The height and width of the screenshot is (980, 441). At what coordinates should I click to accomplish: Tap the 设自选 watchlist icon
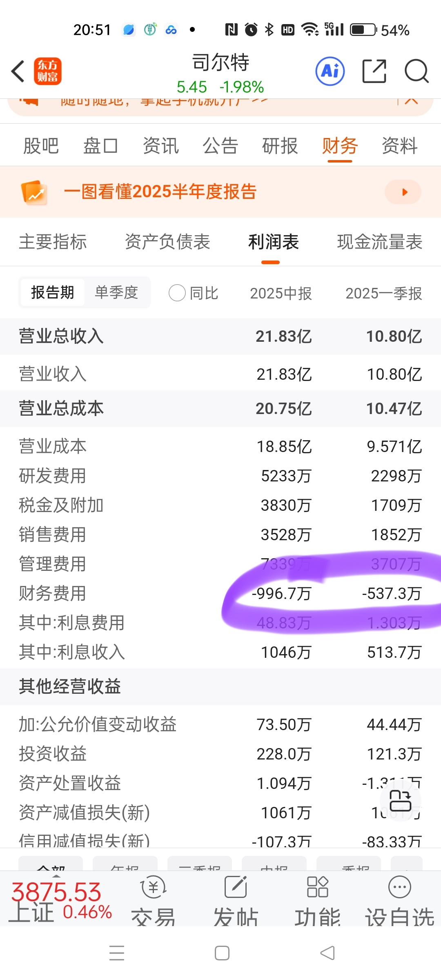pyautogui.click(x=400, y=887)
